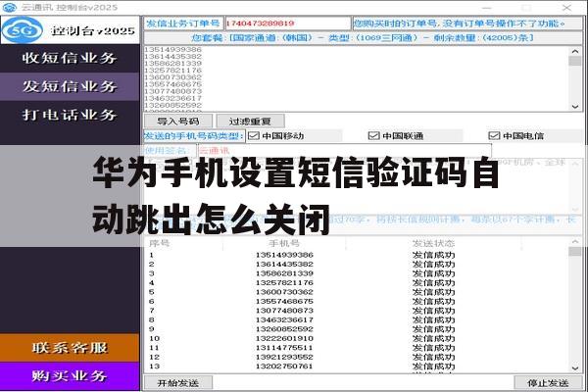Viewport: 588px width, 392px height.
Task: Click 开始发送 button
Action: pyautogui.click(x=178, y=383)
